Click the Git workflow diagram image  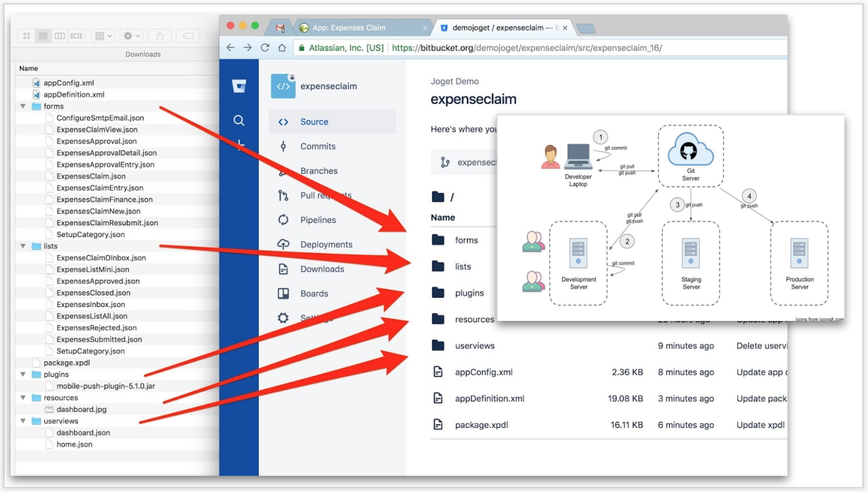[x=671, y=218]
